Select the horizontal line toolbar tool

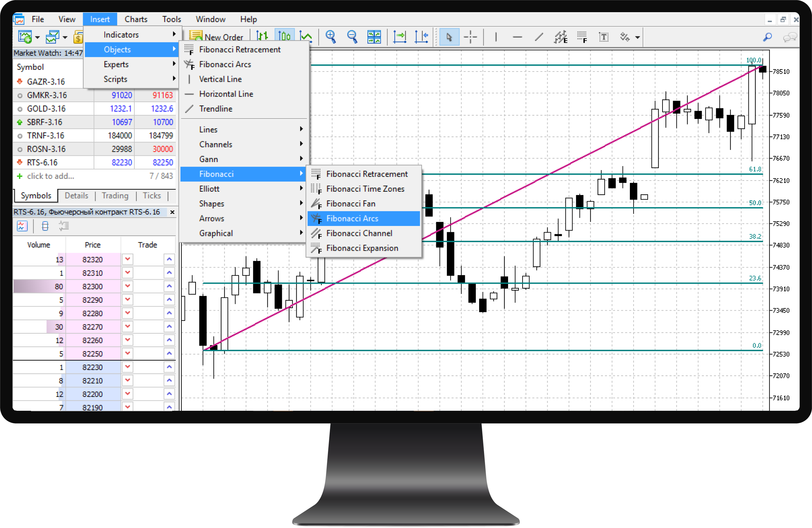click(517, 37)
